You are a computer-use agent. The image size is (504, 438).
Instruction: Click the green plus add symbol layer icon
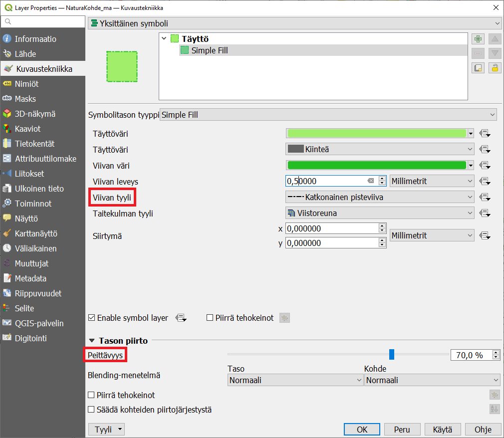[478, 39]
